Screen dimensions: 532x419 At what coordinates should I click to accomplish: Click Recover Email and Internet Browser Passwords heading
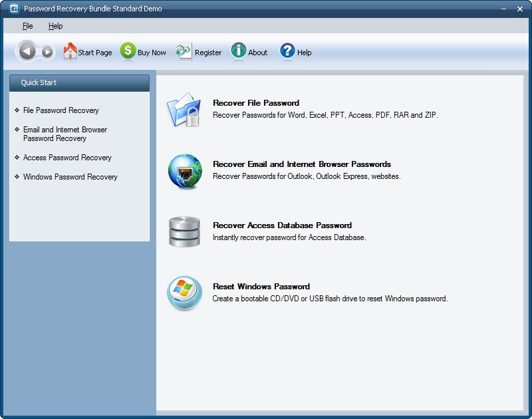click(301, 164)
